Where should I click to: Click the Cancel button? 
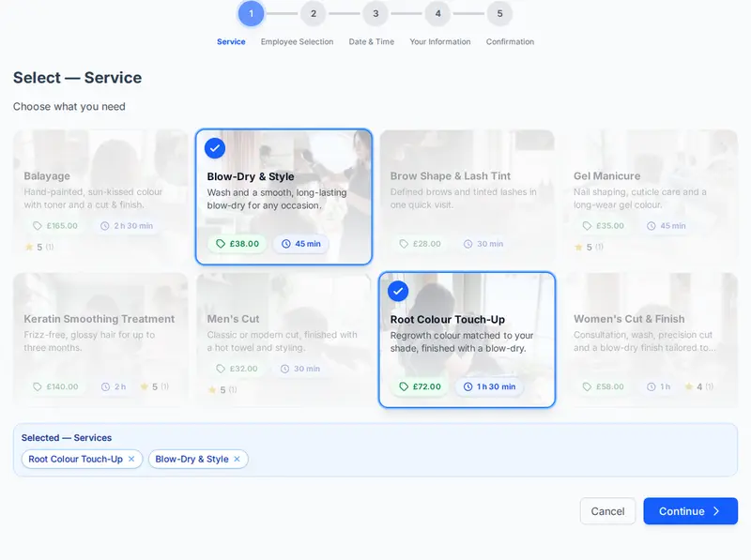(x=607, y=511)
